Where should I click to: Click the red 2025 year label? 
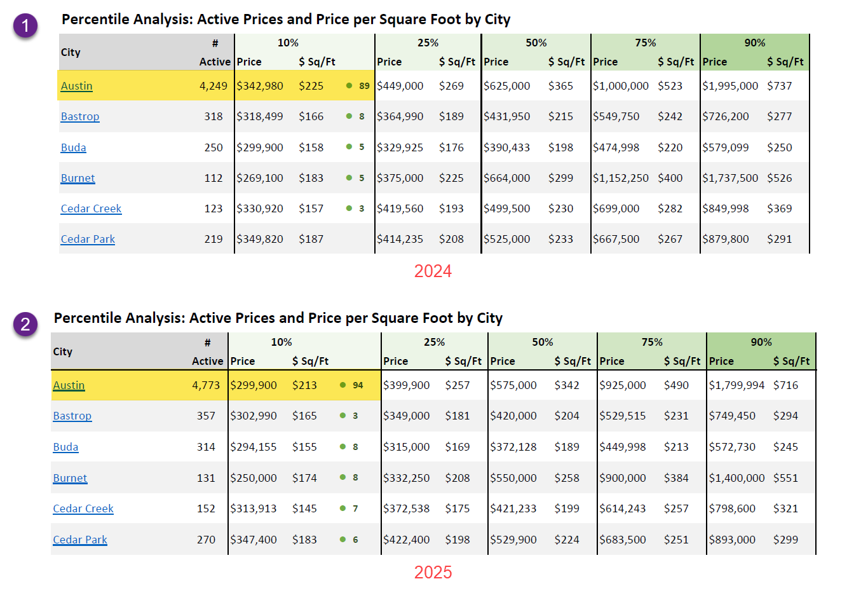point(433,572)
